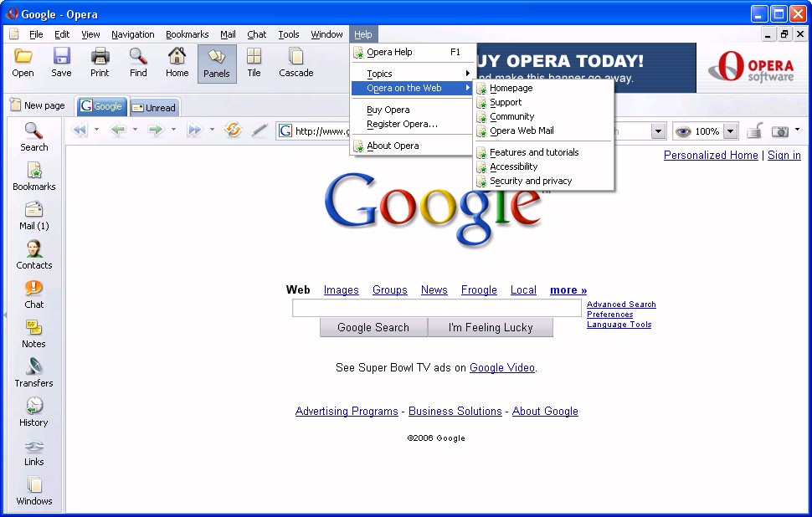Open the Contacts panel in sidebar
The image size is (812, 517).
(33, 254)
